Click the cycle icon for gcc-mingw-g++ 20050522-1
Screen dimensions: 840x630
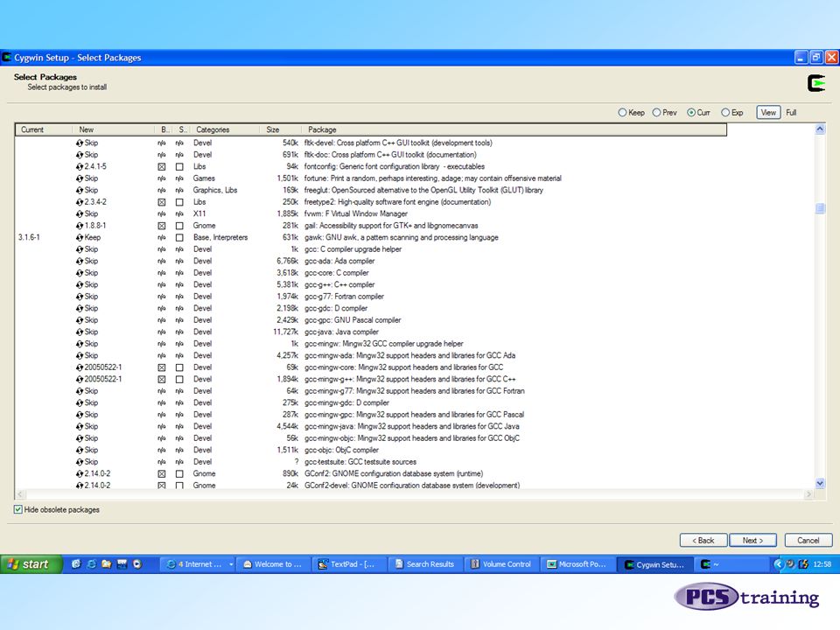point(80,379)
